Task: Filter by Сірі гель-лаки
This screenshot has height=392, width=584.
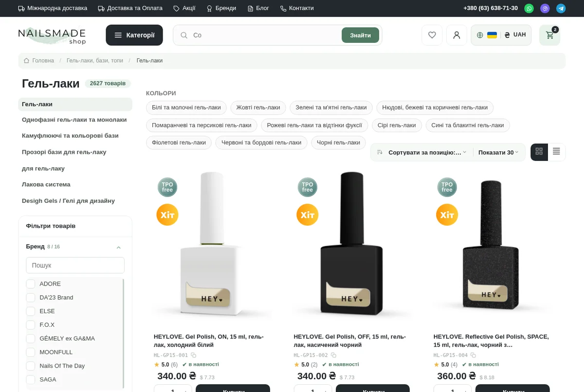Action: (x=397, y=125)
